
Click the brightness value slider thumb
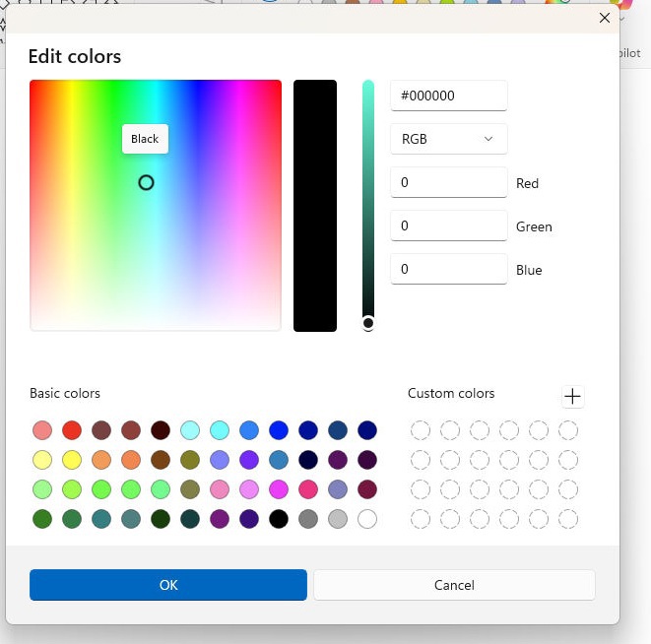pos(368,323)
